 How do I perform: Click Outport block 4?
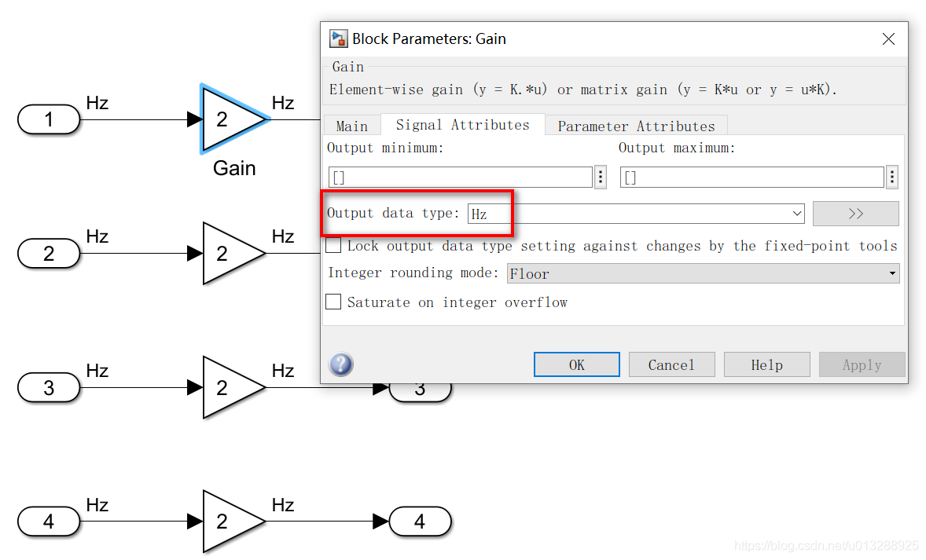pyautogui.click(x=420, y=522)
